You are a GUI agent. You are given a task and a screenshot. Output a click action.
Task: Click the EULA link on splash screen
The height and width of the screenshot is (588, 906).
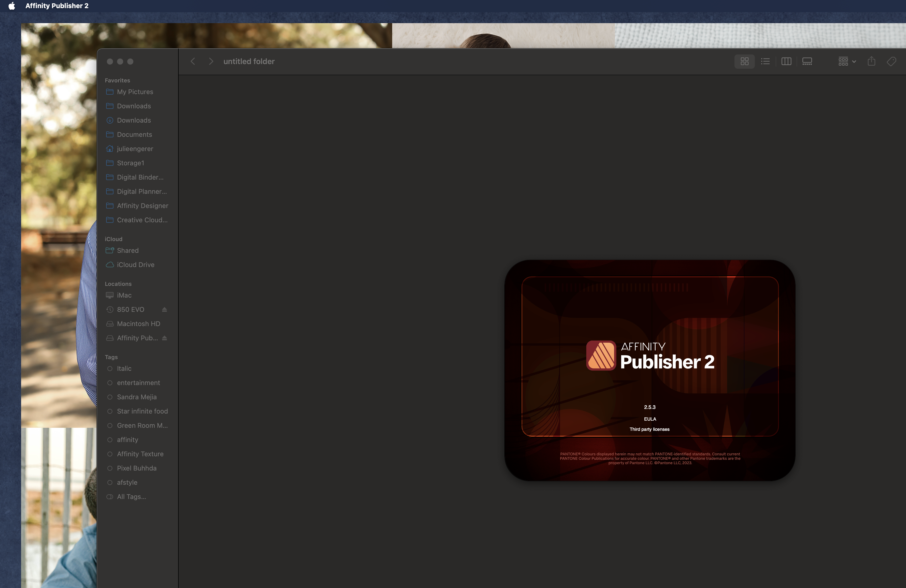point(650,419)
